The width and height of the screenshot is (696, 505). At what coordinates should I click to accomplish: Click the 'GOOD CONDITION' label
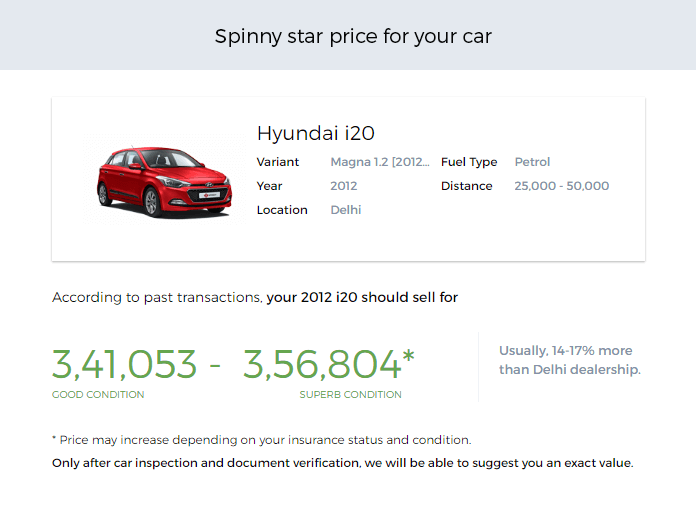pos(98,395)
